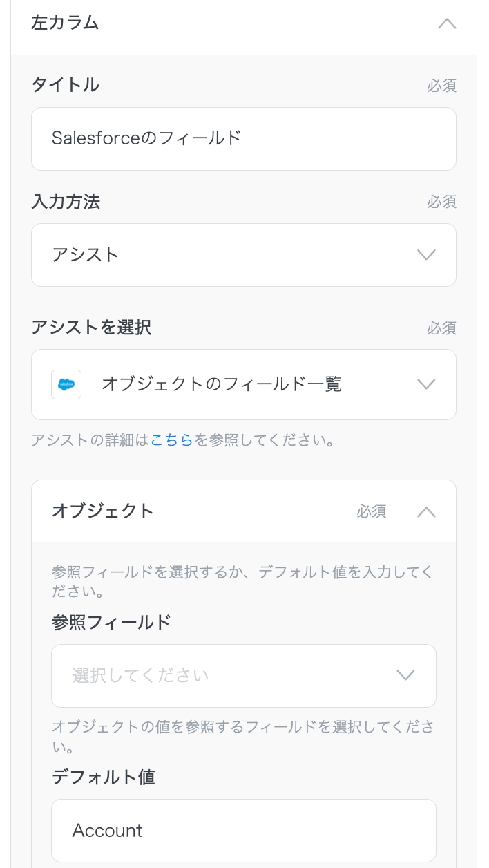The width and height of the screenshot is (489, 868).
Task: Click the タイトル field label
Action: [65, 85]
